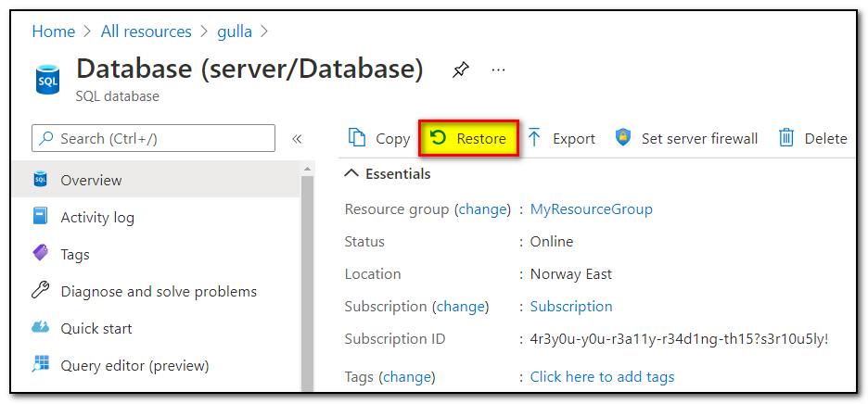Screen dimensions: 868x404
Task: Collapse the Essentials section chevron
Action: (x=351, y=174)
